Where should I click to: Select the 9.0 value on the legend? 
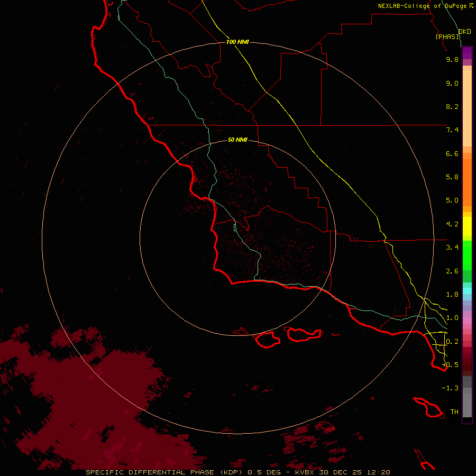click(x=452, y=83)
